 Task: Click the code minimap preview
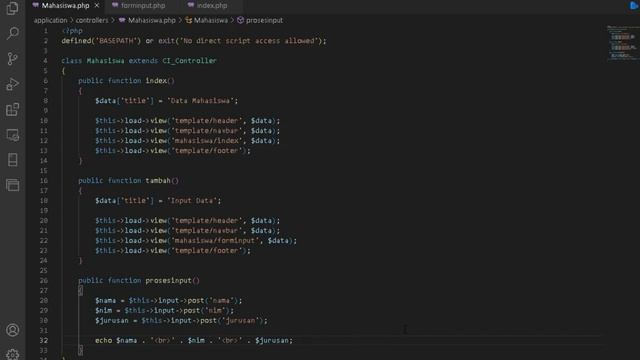click(x=622, y=43)
